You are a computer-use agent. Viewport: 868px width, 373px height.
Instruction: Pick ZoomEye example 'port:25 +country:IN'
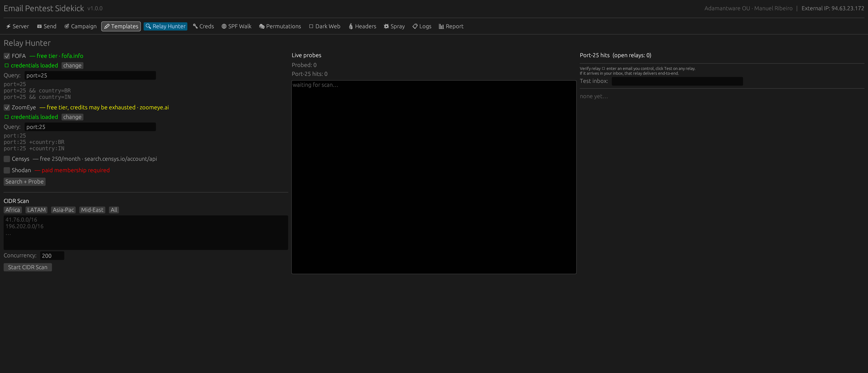pyautogui.click(x=34, y=148)
